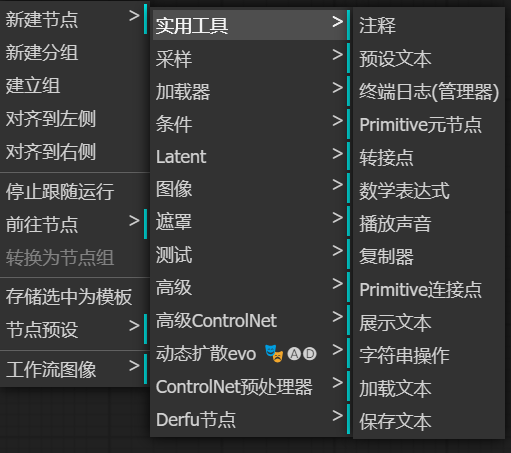The height and width of the screenshot is (453, 511).
Task: Add a 播放声音 node
Action: (429, 223)
